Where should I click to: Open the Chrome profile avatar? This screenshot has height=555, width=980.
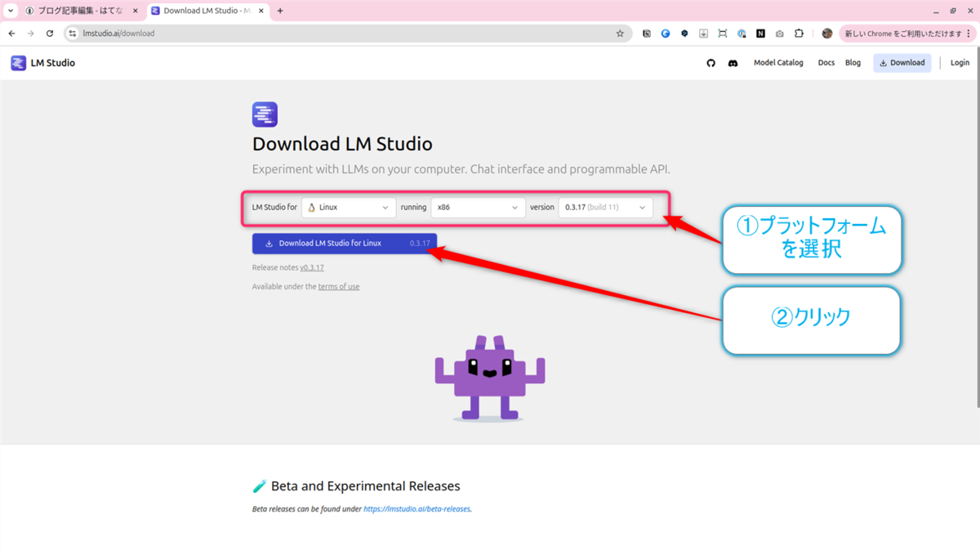827,34
